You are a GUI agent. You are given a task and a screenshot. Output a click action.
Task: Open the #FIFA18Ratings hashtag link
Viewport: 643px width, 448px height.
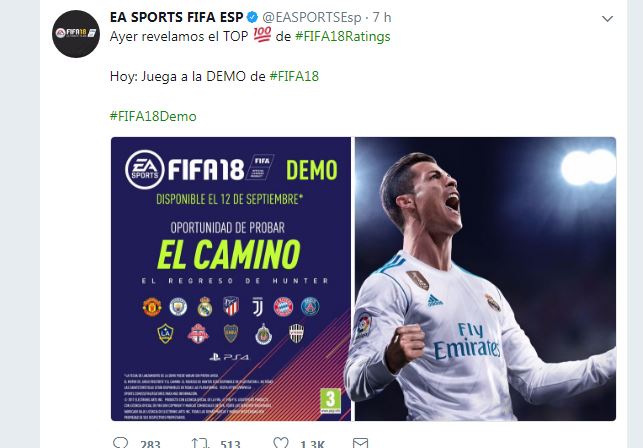pyautogui.click(x=342, y=37)
